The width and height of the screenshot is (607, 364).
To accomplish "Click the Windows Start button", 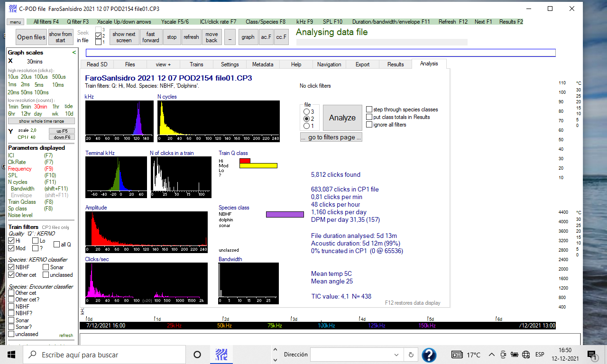I will coord(11,355).
